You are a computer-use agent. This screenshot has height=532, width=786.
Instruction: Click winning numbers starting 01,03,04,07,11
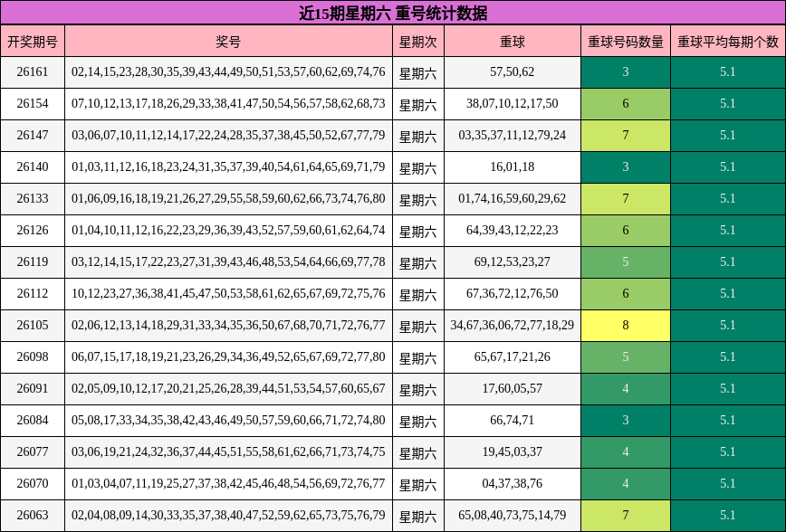(x=228, y=484)
